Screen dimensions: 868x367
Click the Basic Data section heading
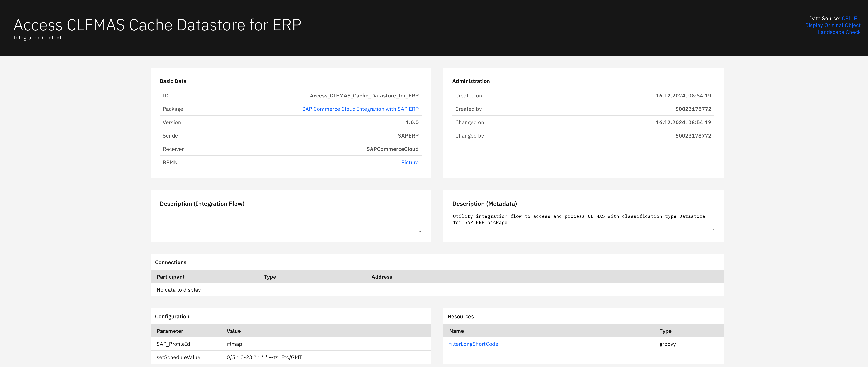click(173, 81)
